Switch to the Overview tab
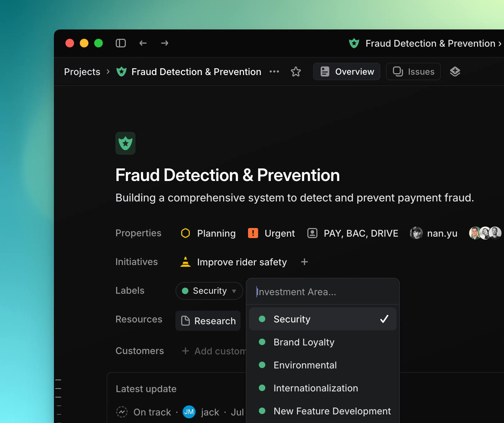504x423 pixels. (x=347, y=71)
